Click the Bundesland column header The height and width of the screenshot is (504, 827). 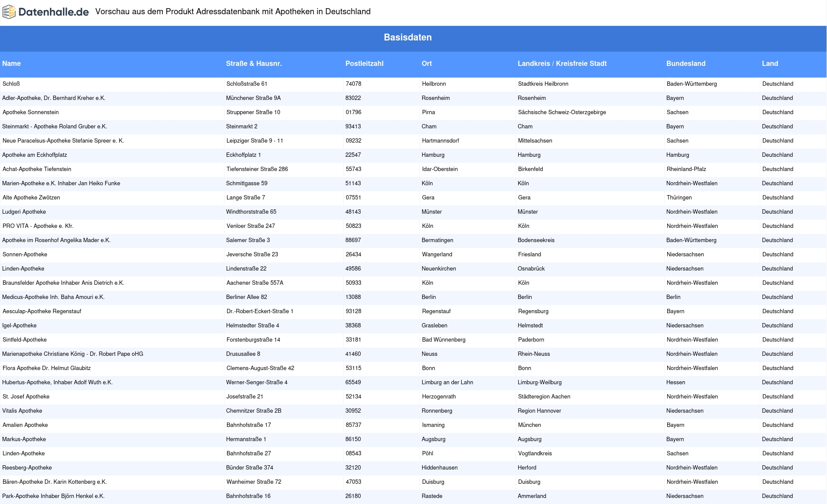pyautogui.click(x=685, y=64)
